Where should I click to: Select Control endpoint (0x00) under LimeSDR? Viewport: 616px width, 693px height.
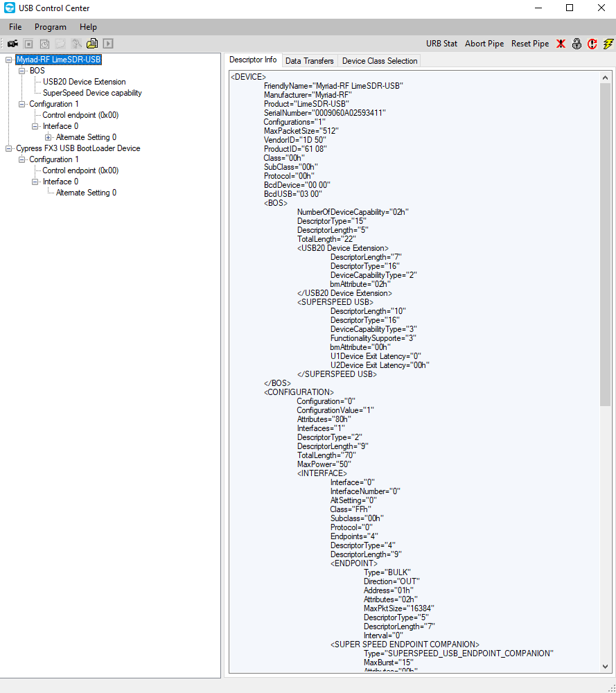point(80,115)
